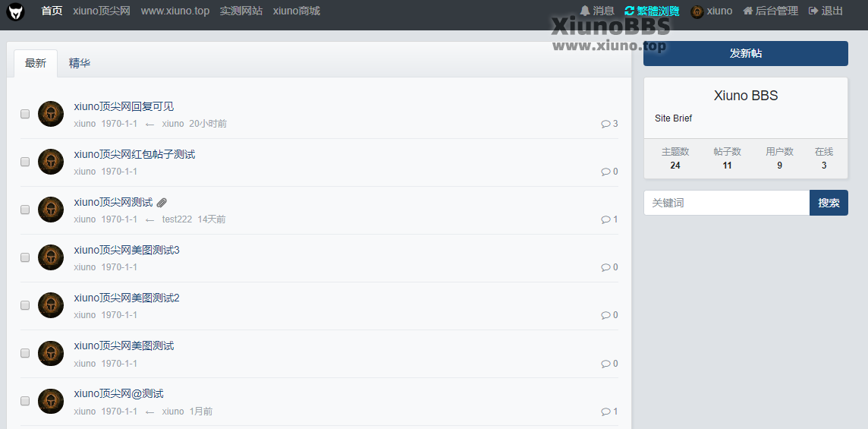
Task: Open xiuno顶尖网 nav link
Action: pos(102,11)
